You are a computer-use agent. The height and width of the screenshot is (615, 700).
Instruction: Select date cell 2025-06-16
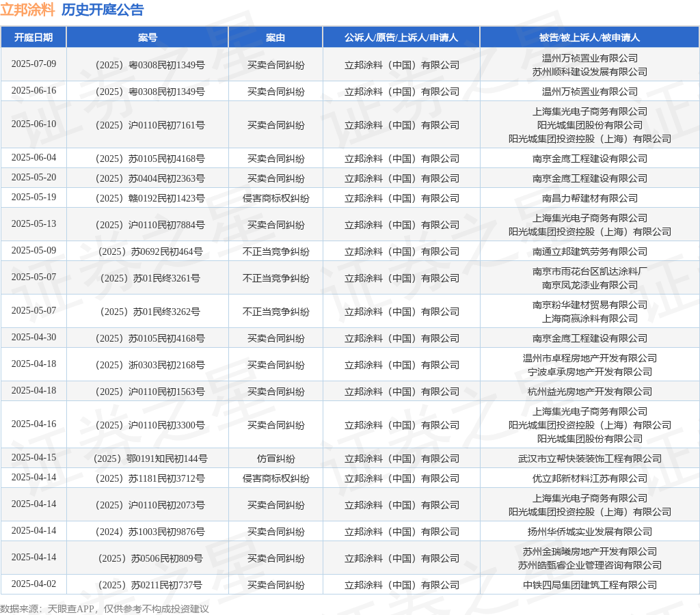pos(34,91)
